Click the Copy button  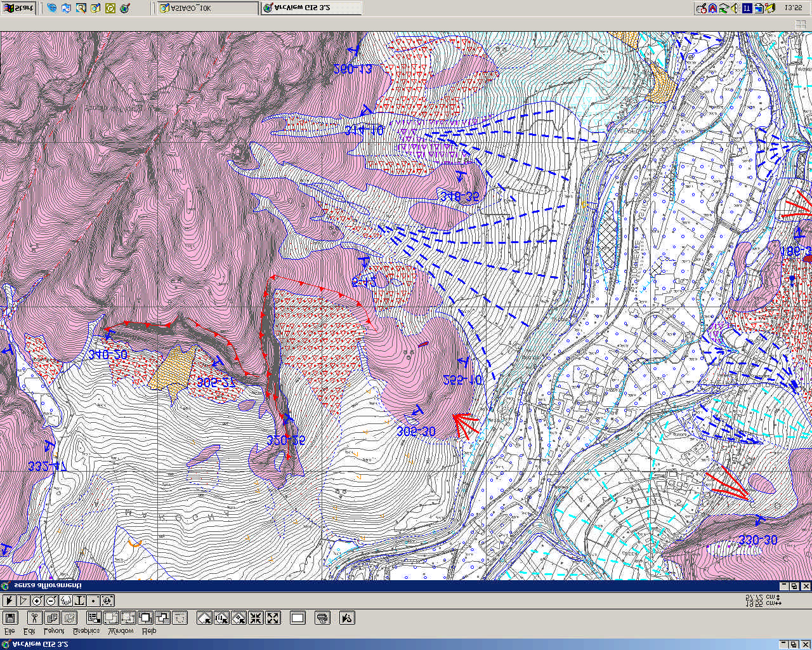(x=52, y=618)
